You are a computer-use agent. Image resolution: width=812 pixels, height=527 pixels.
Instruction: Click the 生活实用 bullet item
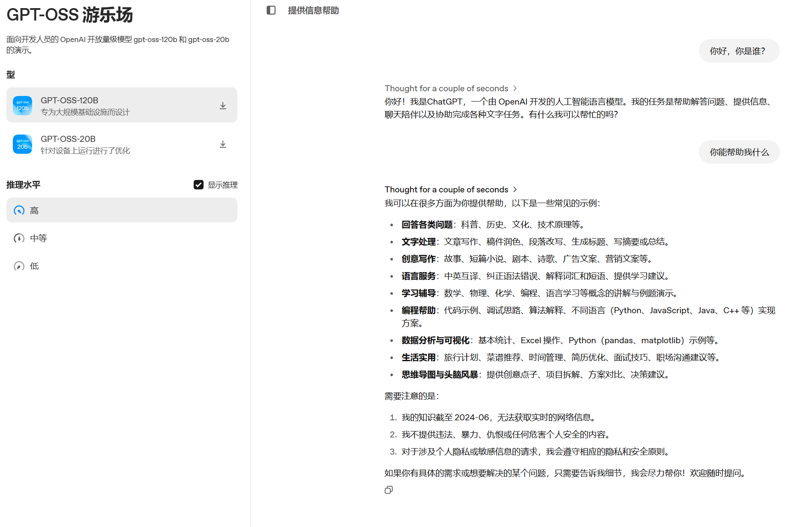(561, 357)
